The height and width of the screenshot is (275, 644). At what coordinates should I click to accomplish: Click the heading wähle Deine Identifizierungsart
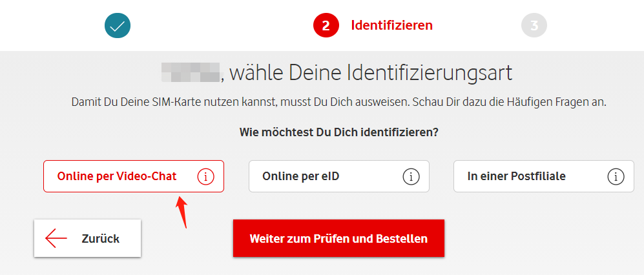point(371,74)
